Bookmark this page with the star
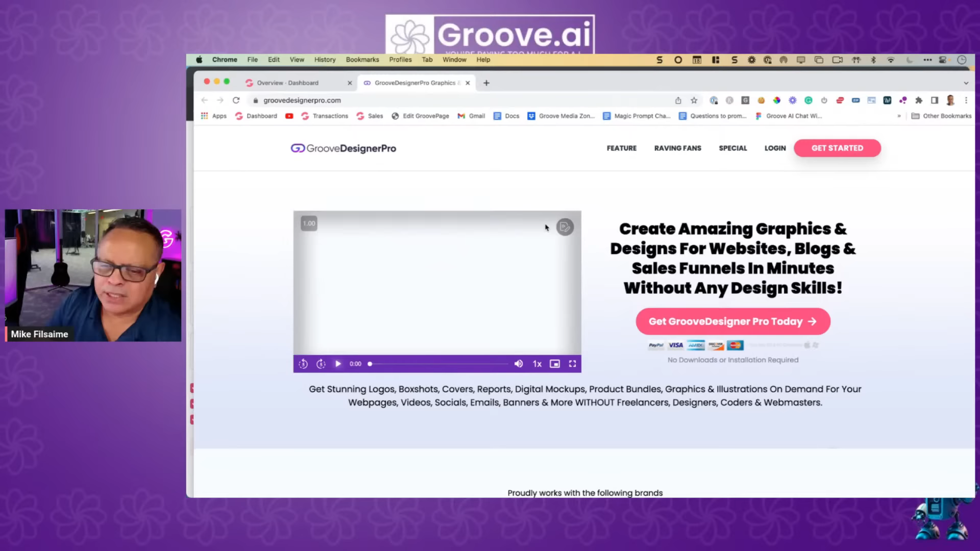 coord(694,101)
